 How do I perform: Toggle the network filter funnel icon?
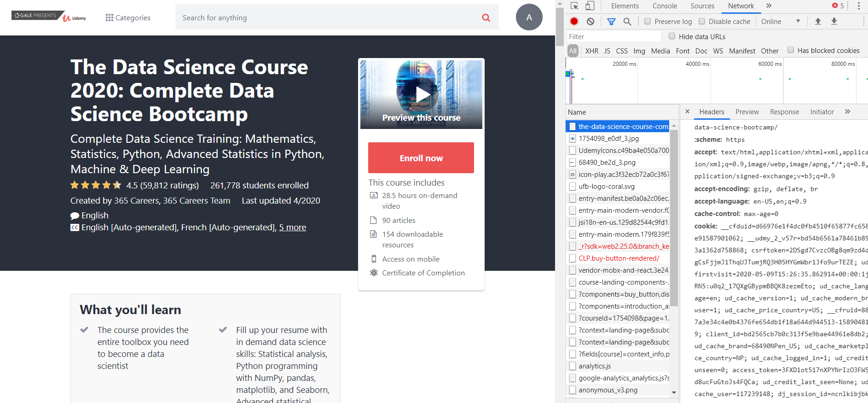coord(611,21)
